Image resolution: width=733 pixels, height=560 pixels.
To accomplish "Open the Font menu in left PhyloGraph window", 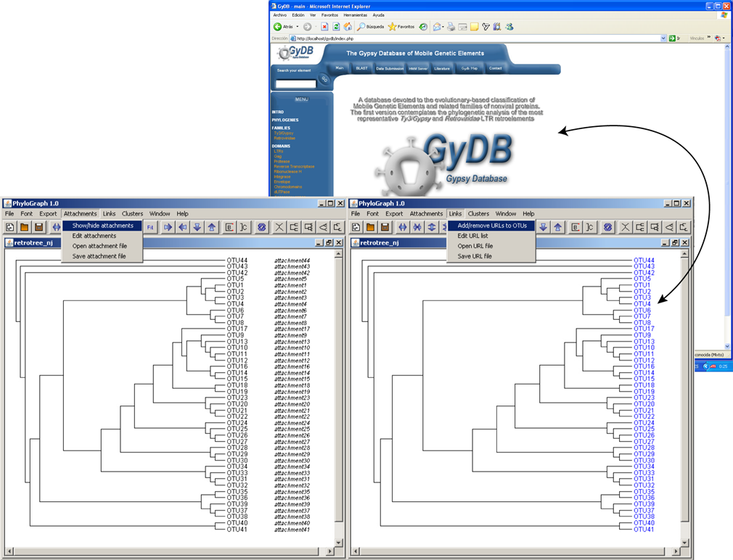I will pos(27,214).
